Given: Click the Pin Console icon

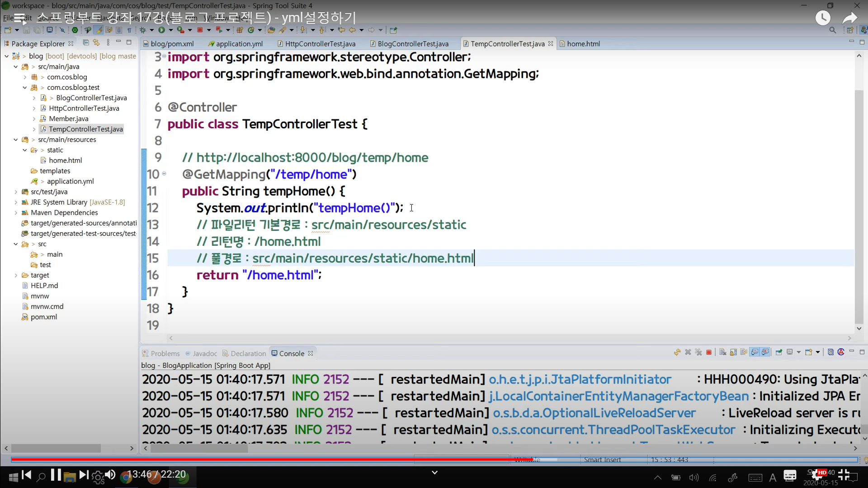Looking at the screenshot, I should [779, 352].
